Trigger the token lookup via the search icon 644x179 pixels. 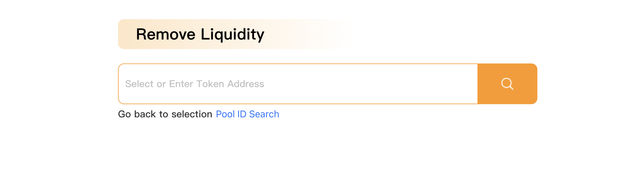click(507, 84)
